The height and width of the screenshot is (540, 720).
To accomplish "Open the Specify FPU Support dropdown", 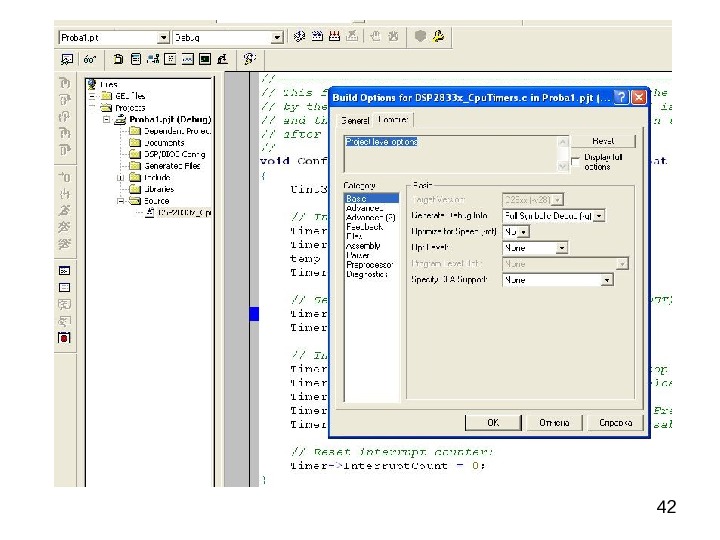I will pyautogui.click(x=607, y=280).
